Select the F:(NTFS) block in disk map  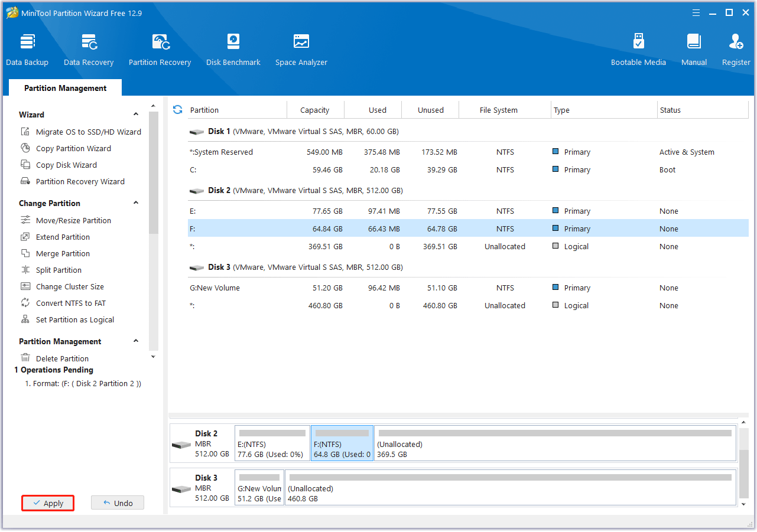(342, 443)
